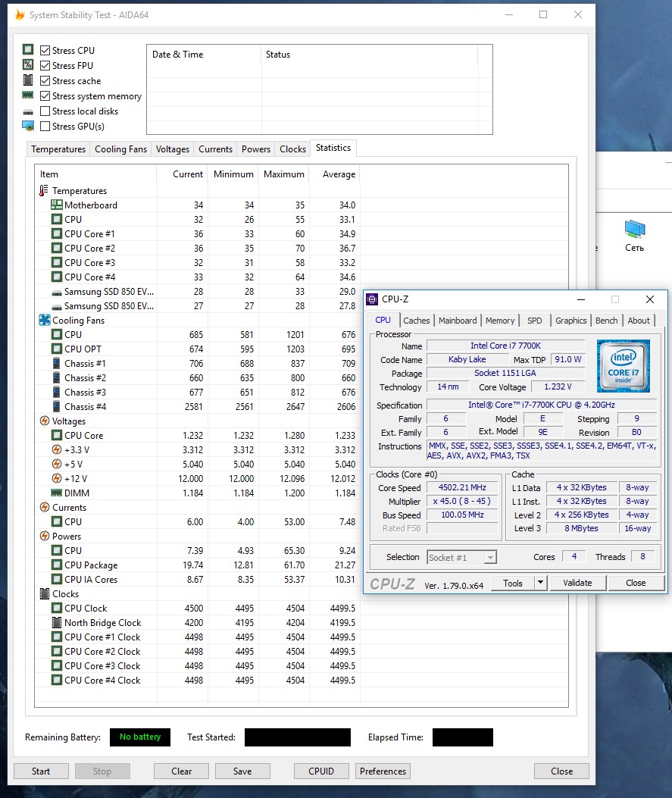
Task: Click the CPU-Z title bar chip icon
Action: click(x=373, y=299)
